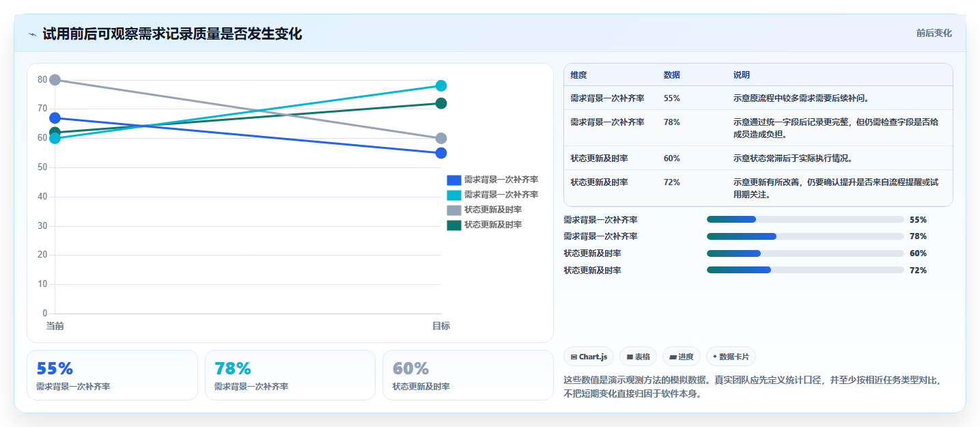Click the 前后变化 label in the header
Viewport: 980px width, 427px height.
934,33
